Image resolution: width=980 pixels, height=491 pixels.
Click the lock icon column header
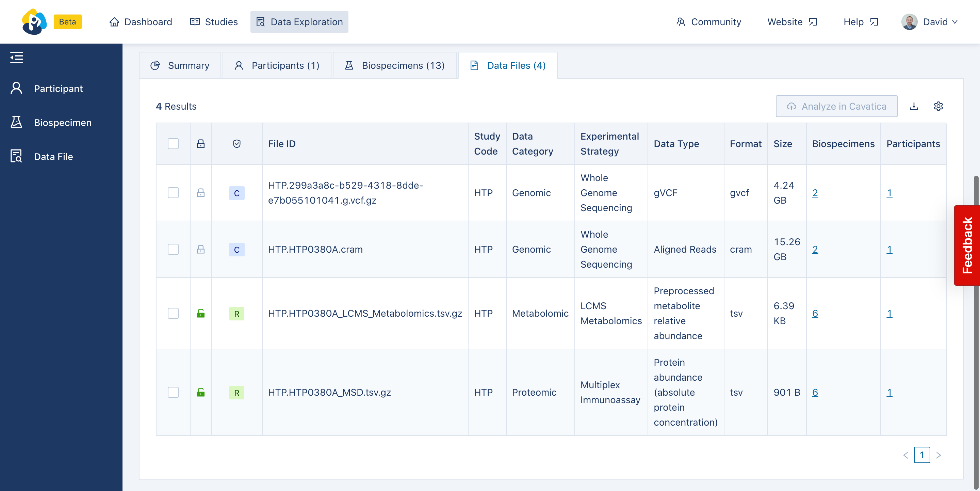[200, 144]
